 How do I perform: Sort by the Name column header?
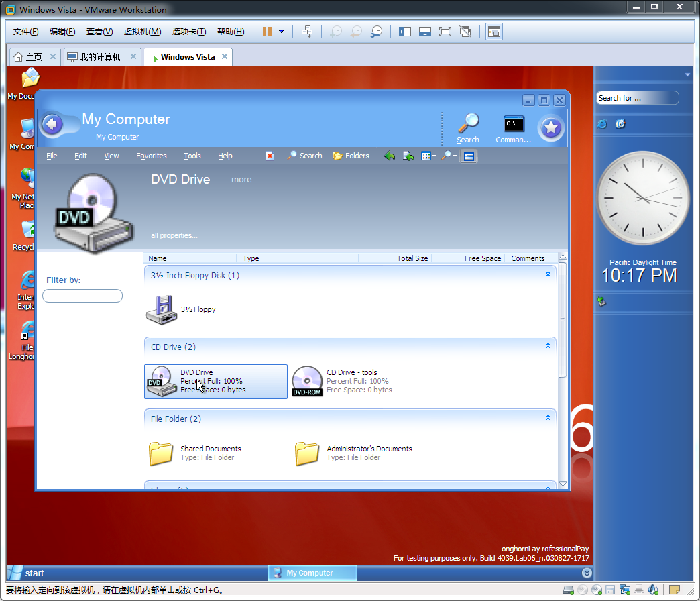click(190, 258)
